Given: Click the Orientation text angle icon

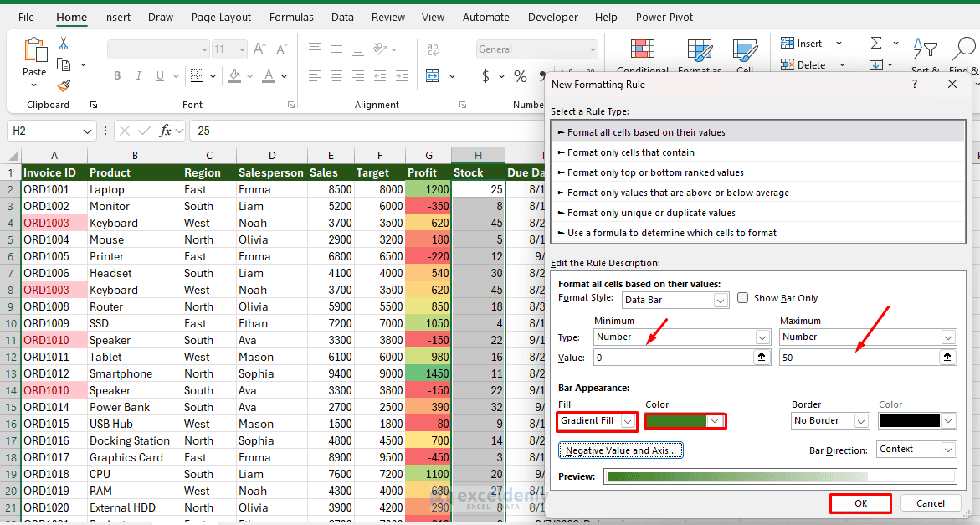Looking at the screenshot, I should pos(380,48).
